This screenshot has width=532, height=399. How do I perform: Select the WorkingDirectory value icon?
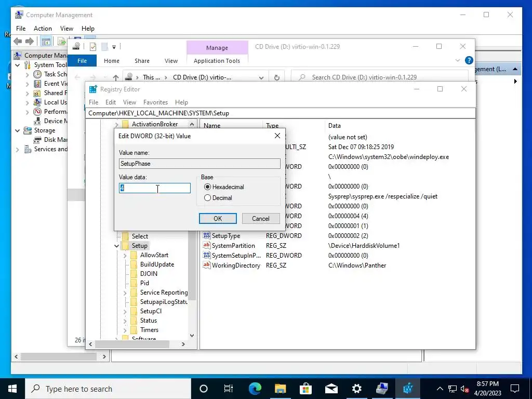[x=207, y=265]
